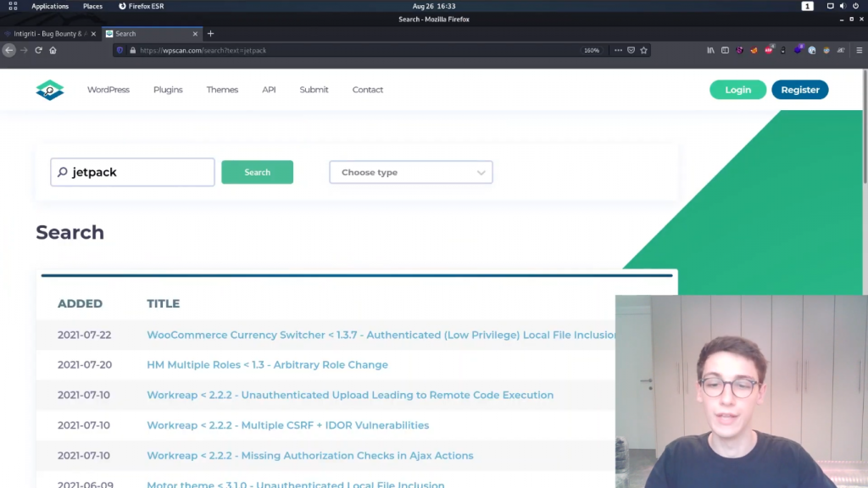Go to the Contact nav link
Viewport: 868px width, 488px height.
368,90
